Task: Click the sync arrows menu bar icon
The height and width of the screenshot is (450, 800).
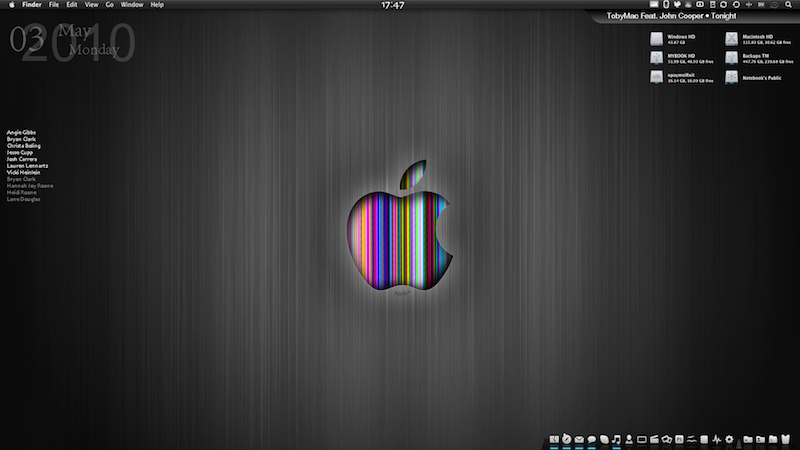Action: (723, 5)
